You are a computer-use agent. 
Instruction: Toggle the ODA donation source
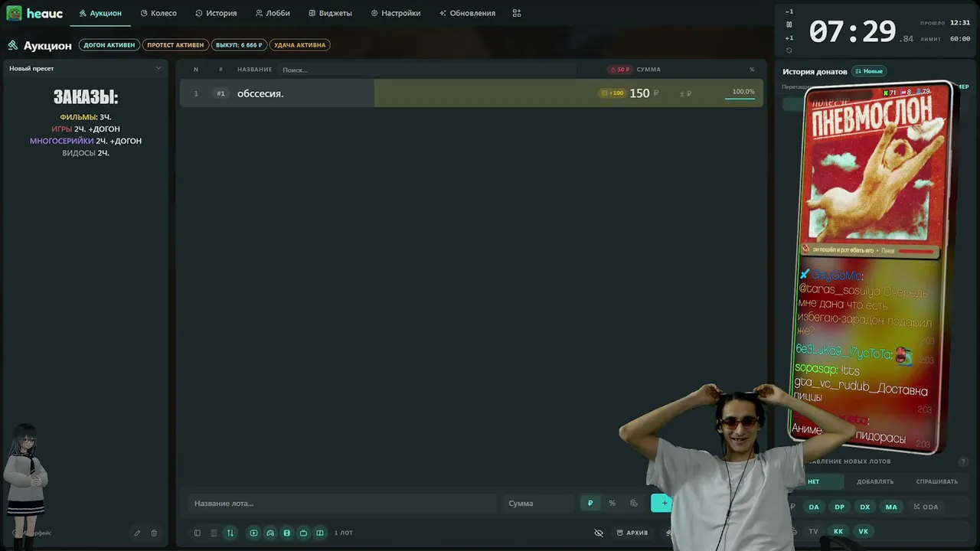[x=926, y=507]
